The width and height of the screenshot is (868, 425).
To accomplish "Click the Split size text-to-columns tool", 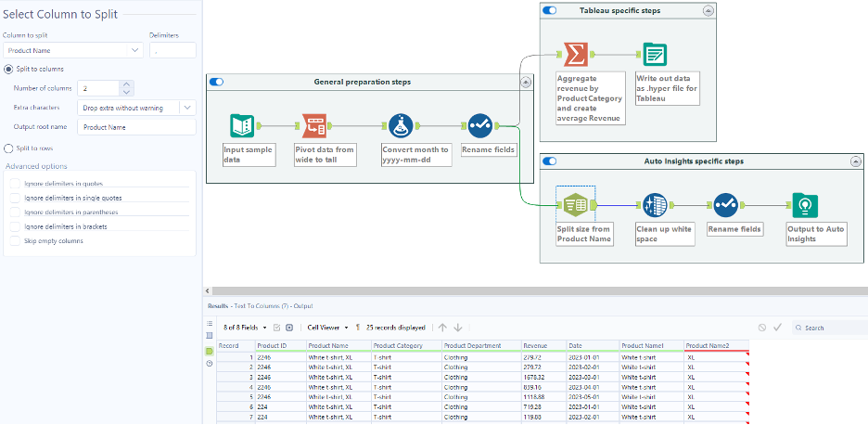I will tap(575, 205).
